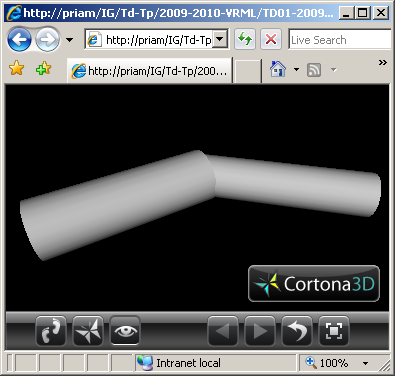Select the priam/IG/Td-Tp page tab

pyautogui.click(x=149, y=71)
